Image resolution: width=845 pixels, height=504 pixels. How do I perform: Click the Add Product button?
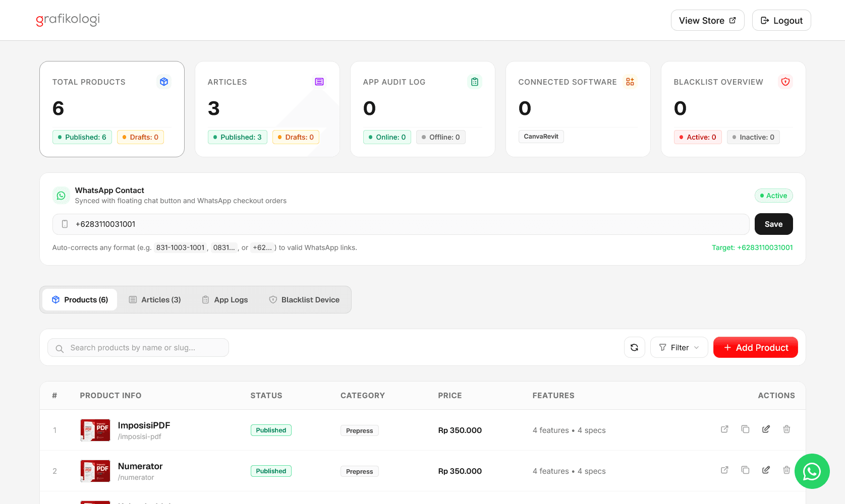pos(756,347)
